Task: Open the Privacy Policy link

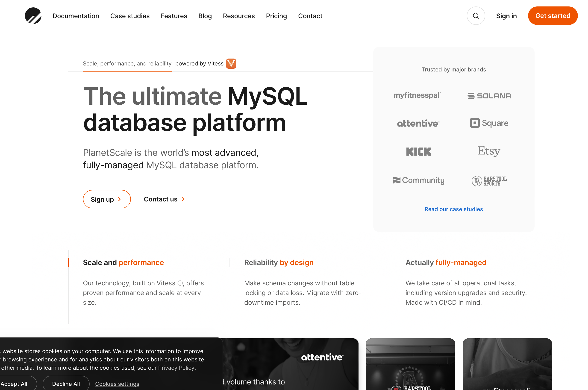Action: [176, 368]
